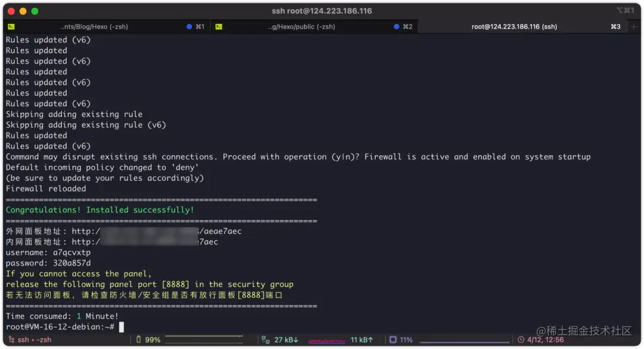Click the 内网面板地址 URL line
The height and width of the screenshot is (349, 644).
(112, 242)
